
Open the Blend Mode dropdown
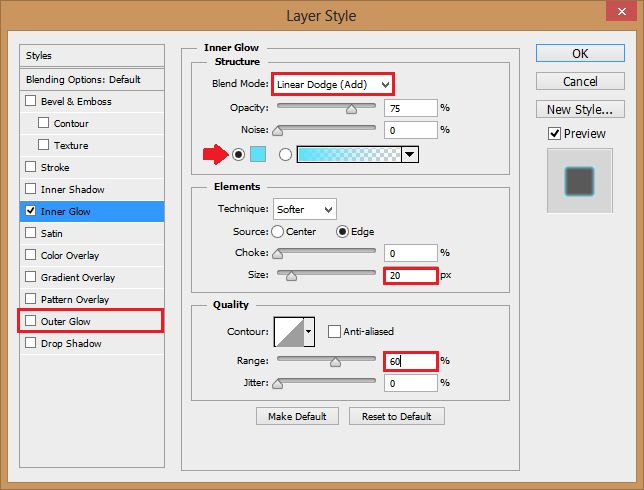[x=333, y=84]
